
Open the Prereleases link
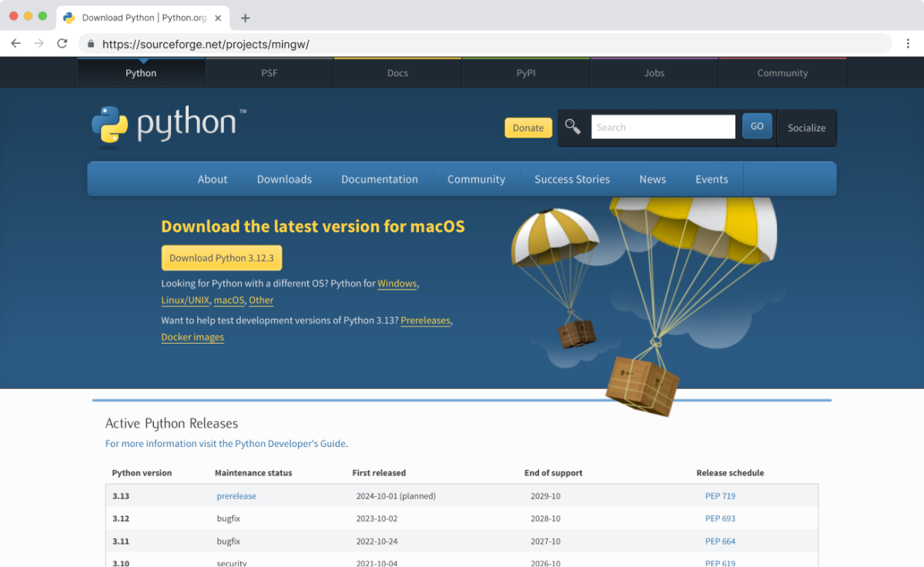click(x=425, y=320)
